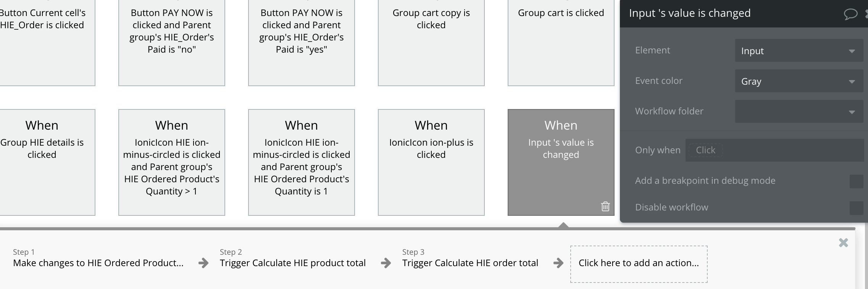Image resolution: width=868 pixels, height=289 pixels.
Task: Open the Element dropdown showing Input
Action: tap(799, 51)
